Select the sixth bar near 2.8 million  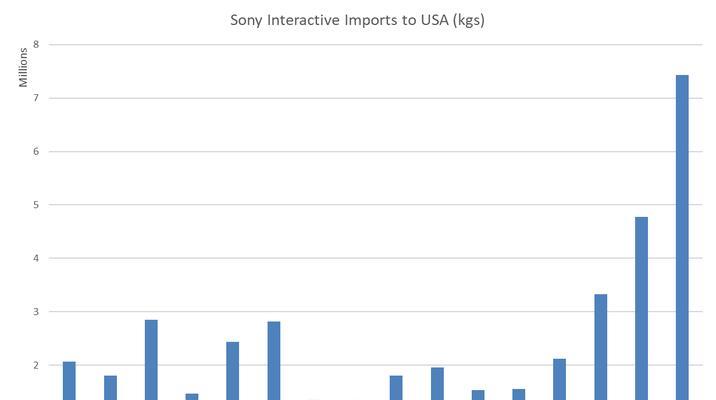tap(274, 361)
